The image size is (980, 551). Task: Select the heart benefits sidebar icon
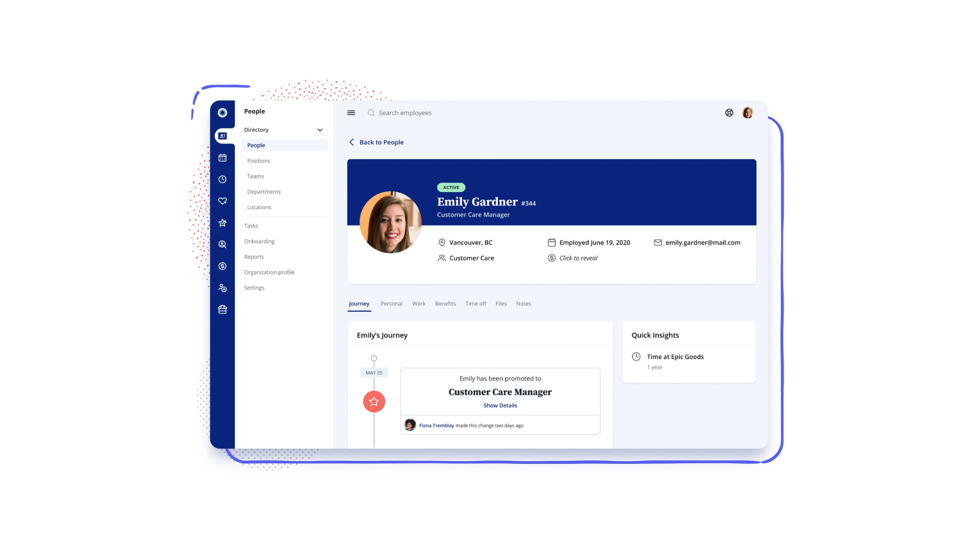(x=223, y=201)
